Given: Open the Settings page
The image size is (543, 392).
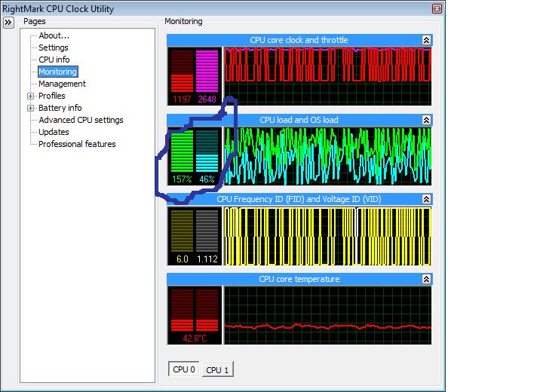Looking at the screenshot, I should coord(54,47).
